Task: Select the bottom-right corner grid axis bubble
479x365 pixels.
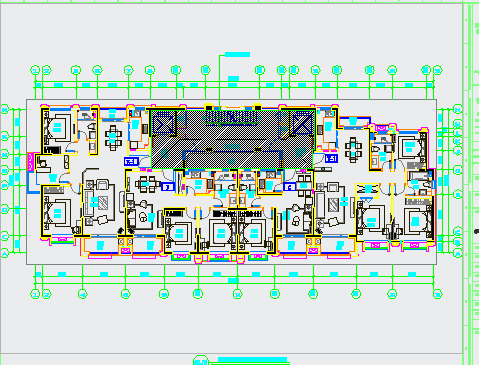Action: [437, 294]
